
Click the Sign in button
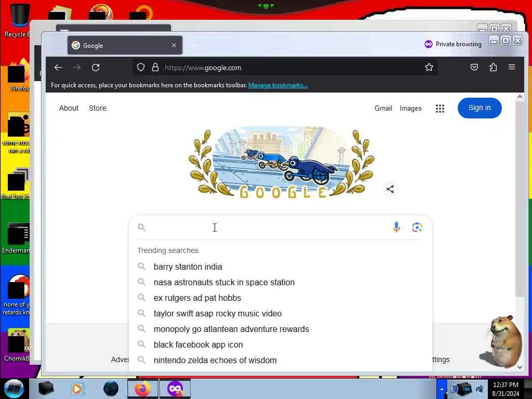(480, 108)
